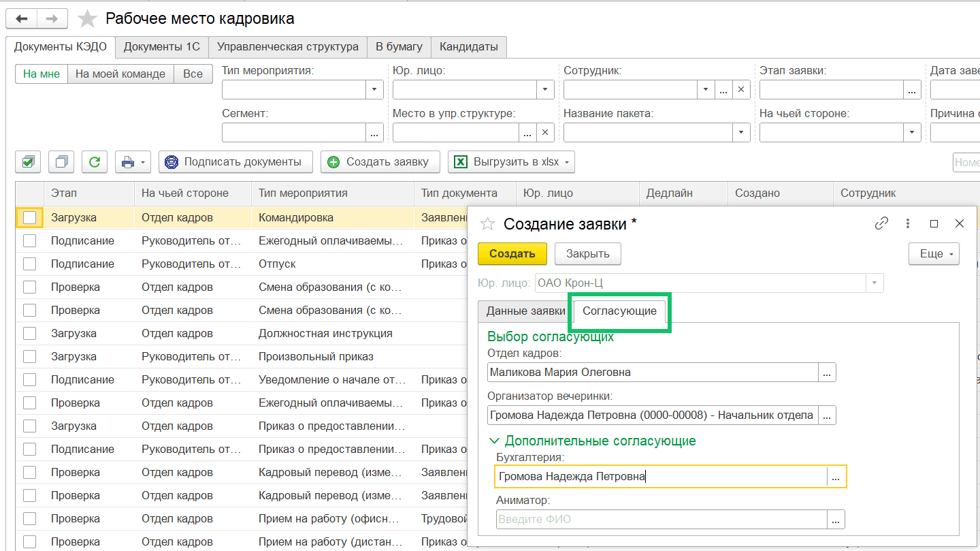The width and height of the screenshot is (980, 551).
Task: Click the uncheck-all toolbar icon
Action: [61, 162]
